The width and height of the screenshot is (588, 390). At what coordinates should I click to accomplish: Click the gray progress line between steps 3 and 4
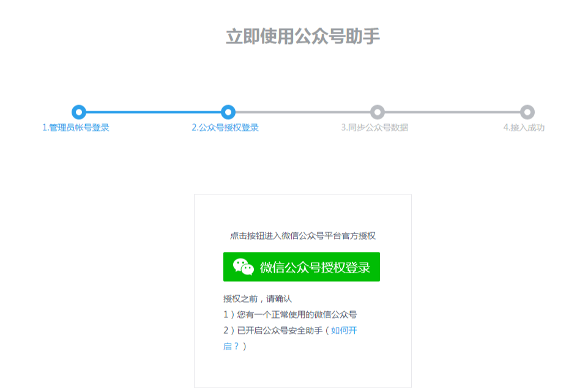pos(452,112)
